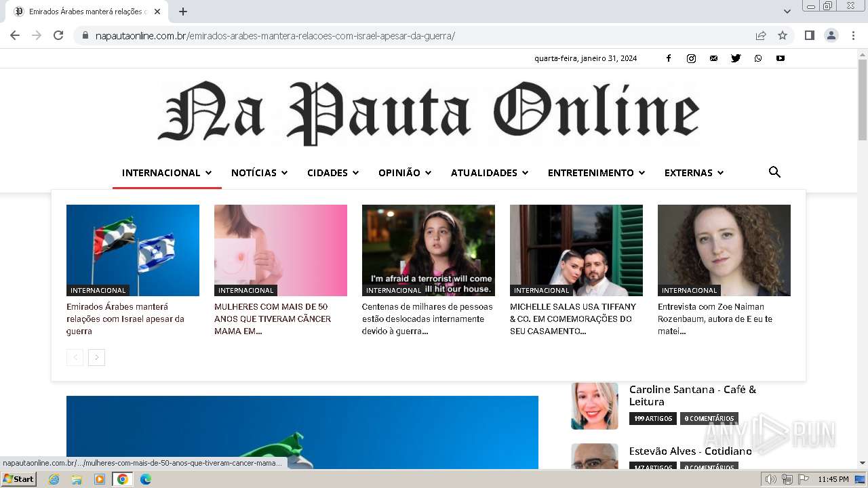Image resolution: width=868 pixels, height=488 pixels.
Task: Open media player taskbar icon
Action: 100,479
